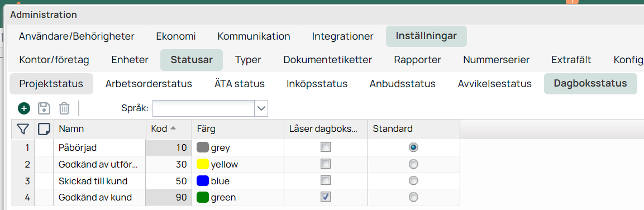Select the 'Godkänd av kund' name cell
Image resolution: width=644 pixels, height=210 pixels.
[x=100, y=198]
